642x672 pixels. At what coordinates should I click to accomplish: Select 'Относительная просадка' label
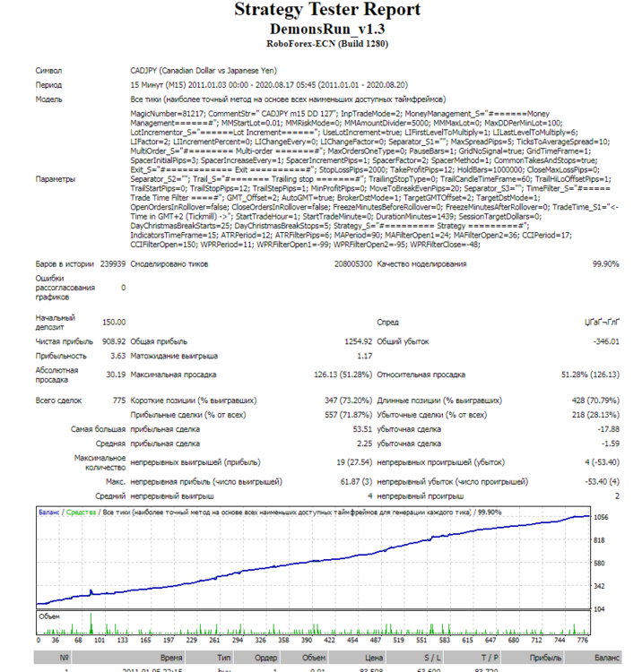pyautogui.click(x=421, y=375)
